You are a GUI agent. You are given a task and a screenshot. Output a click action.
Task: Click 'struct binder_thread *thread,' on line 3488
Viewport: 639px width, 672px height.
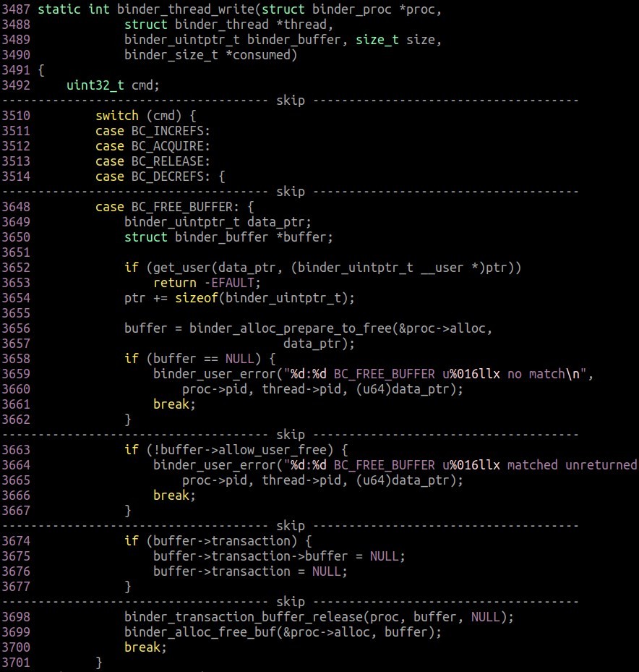click(228, 25)
